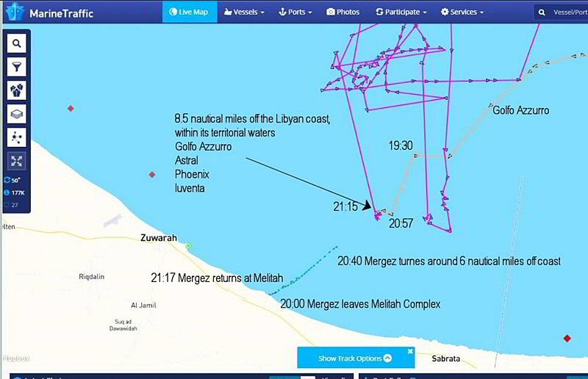Click the MarineTraffic logo
The image size is (588, 379).
pyautogui.click(x=49, y=13)
